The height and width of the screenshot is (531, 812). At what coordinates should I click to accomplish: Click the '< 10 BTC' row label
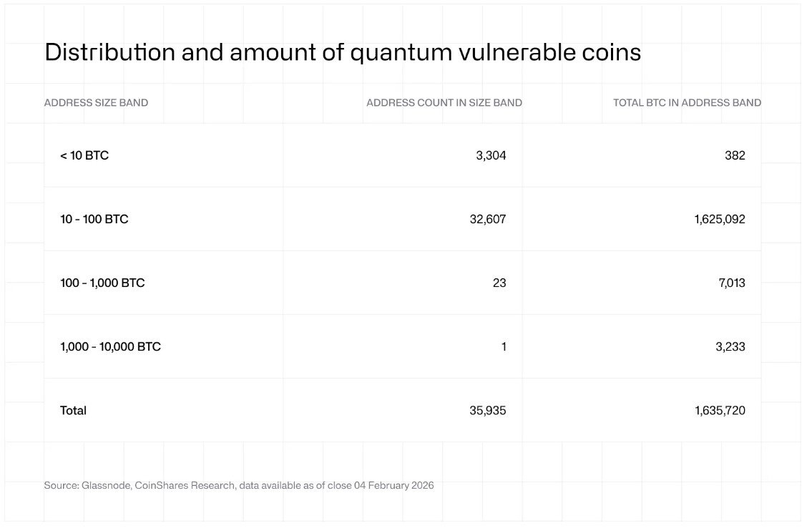[x=84, y=155]
